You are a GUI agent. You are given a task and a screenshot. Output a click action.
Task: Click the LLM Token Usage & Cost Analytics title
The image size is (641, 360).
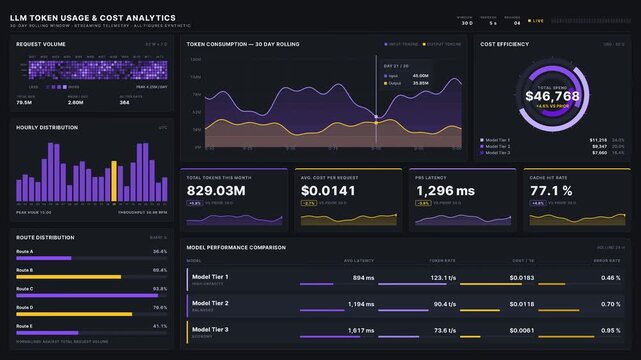[93, 18]
